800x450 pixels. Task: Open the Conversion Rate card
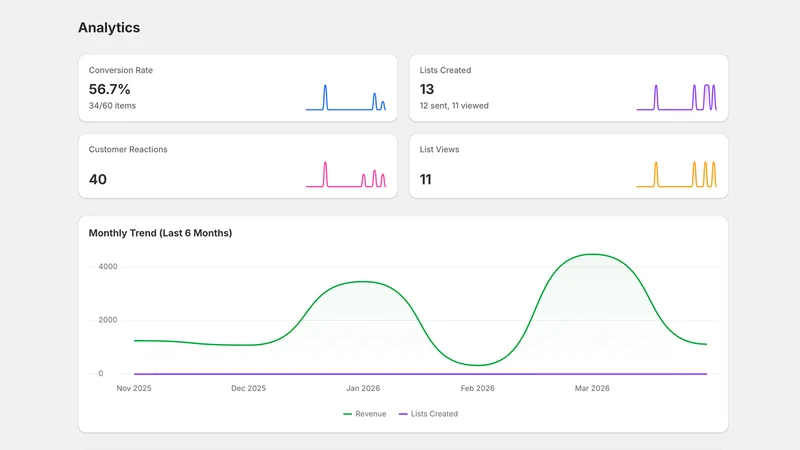point(238,88)
